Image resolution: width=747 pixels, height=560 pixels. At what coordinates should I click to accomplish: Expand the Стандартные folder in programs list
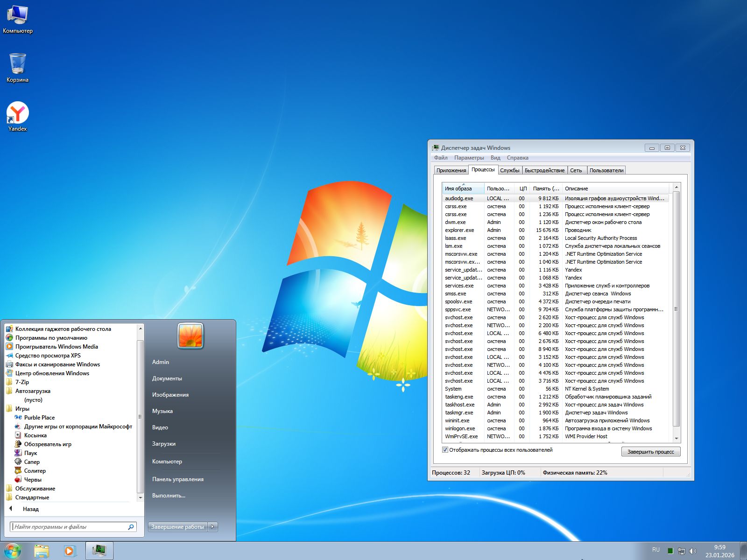pyautogui.click(x=32, y=497)
